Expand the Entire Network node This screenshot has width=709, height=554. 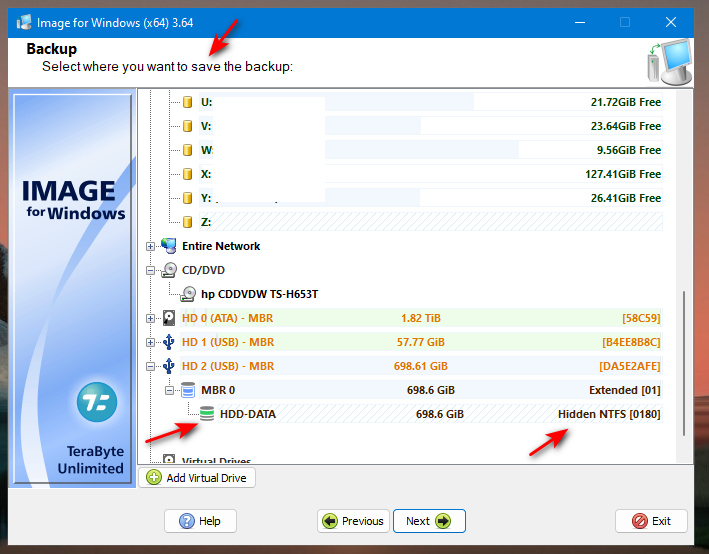point(150,246)
